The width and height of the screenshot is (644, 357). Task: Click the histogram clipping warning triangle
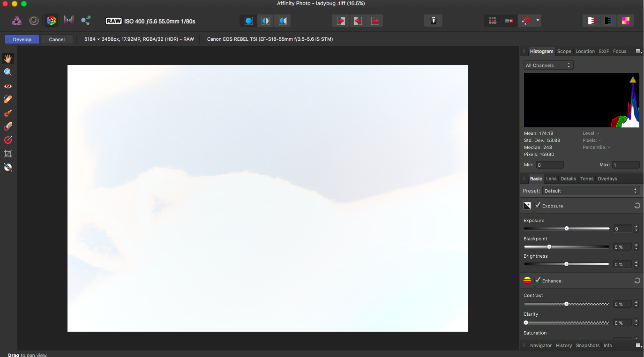click(x=633, y=80)
